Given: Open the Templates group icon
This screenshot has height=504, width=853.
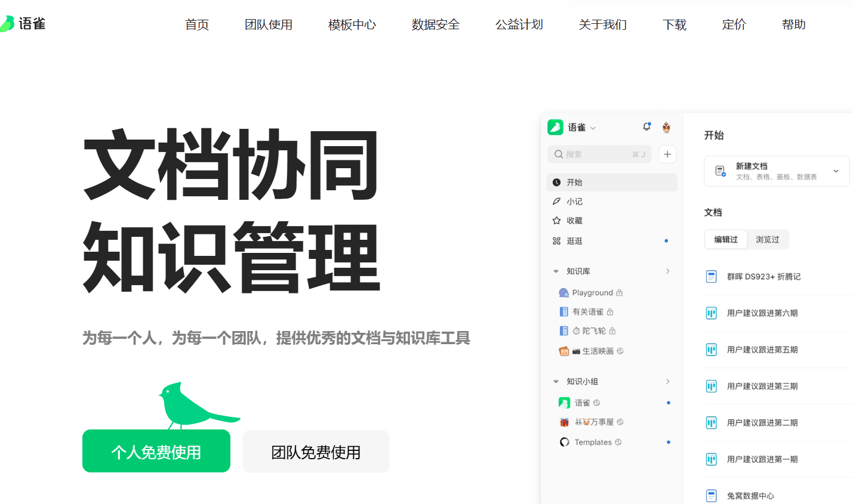Looking at the screenshot, I should pyautogui.click(x=564, y=443).
